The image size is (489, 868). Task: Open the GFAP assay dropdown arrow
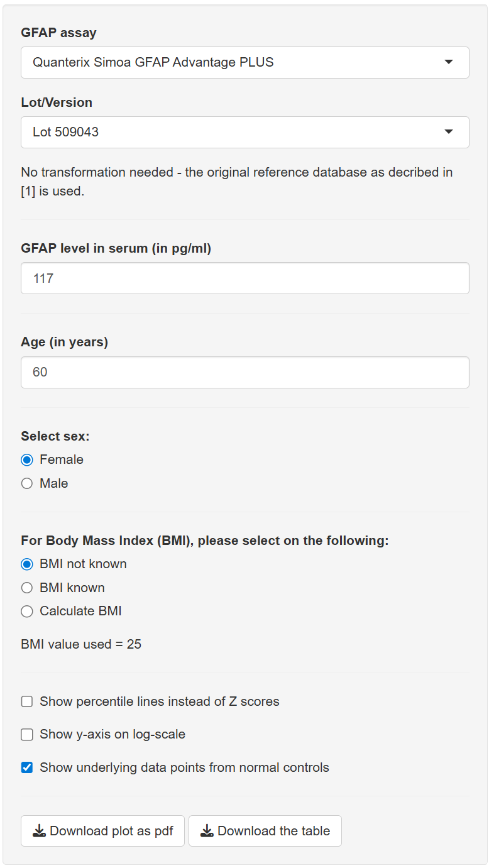tap(448, 62)
